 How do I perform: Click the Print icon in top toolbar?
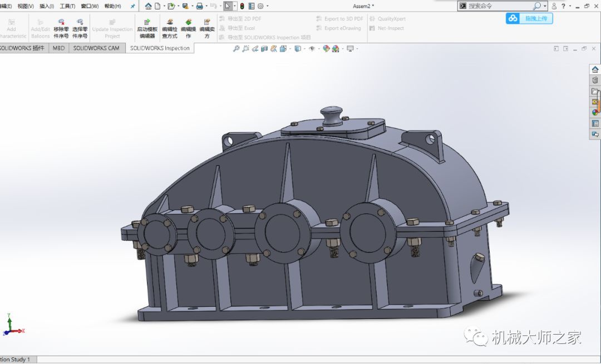(199, 6)
